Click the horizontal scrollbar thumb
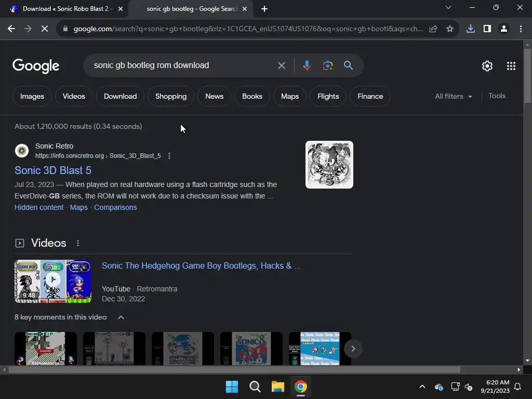 click(x=234, y=369)
